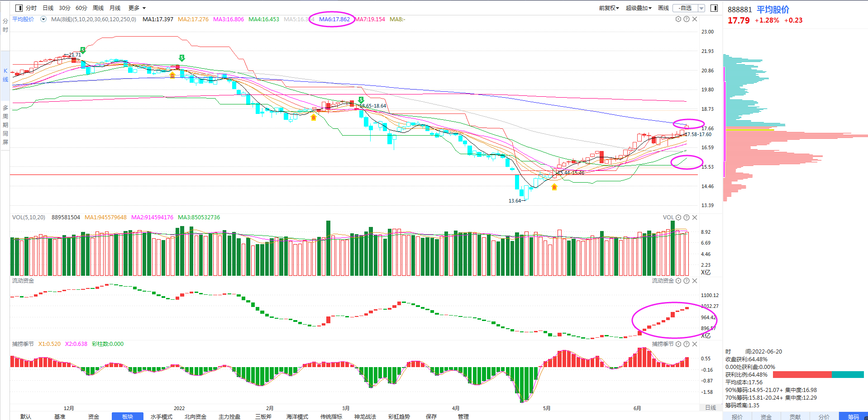
Task: Select the 神龙战法 template tab
Action: click(365, 416)
